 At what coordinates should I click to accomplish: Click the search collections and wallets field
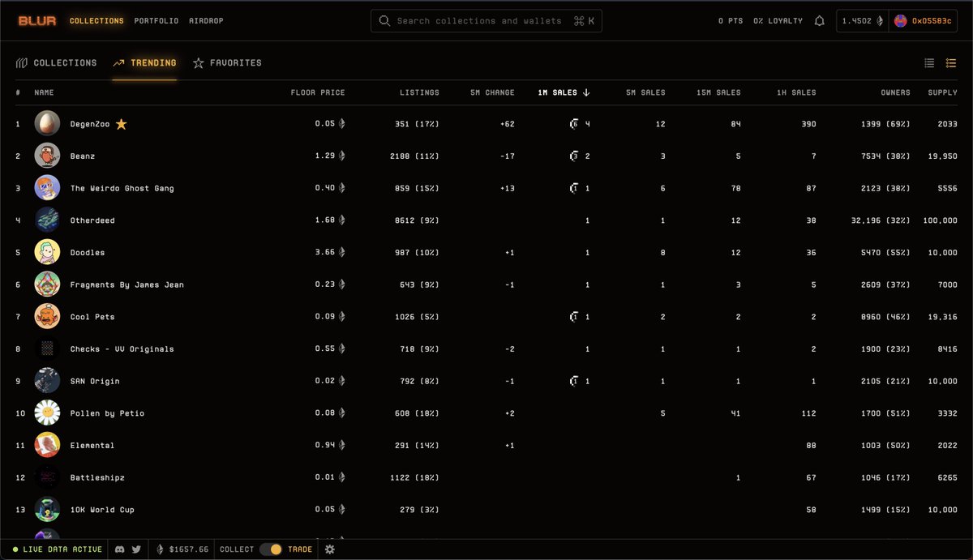pos(486,21)
